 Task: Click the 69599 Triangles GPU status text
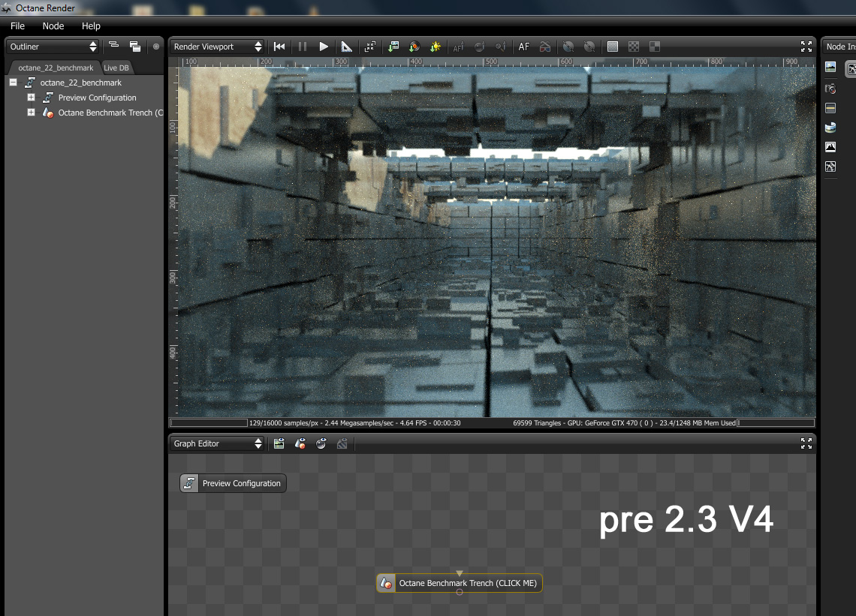tap(624, 423)
